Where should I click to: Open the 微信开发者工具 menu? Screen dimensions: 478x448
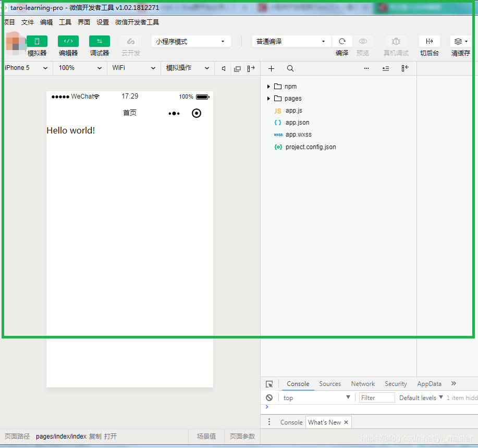point(137,22)
